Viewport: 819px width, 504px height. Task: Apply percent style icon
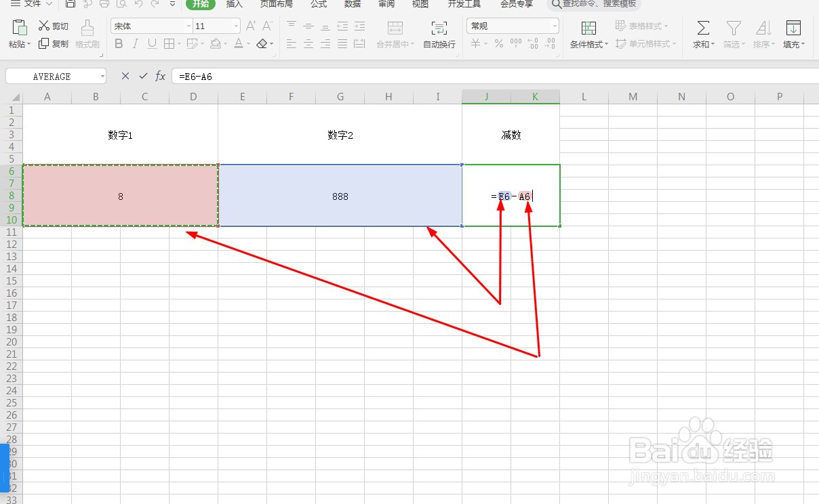(498, 43)
